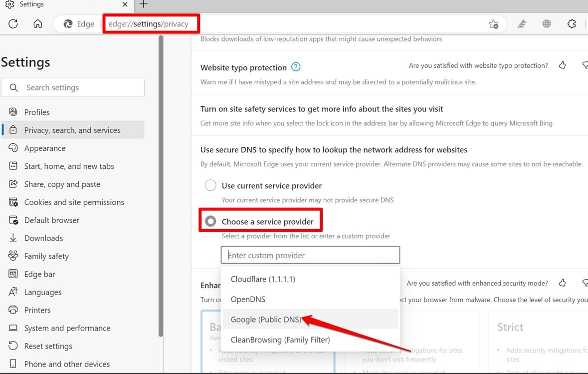Select Choose a service provider radio
The height and width of the screenshot is (374, 588).
(x=210, y=221)
